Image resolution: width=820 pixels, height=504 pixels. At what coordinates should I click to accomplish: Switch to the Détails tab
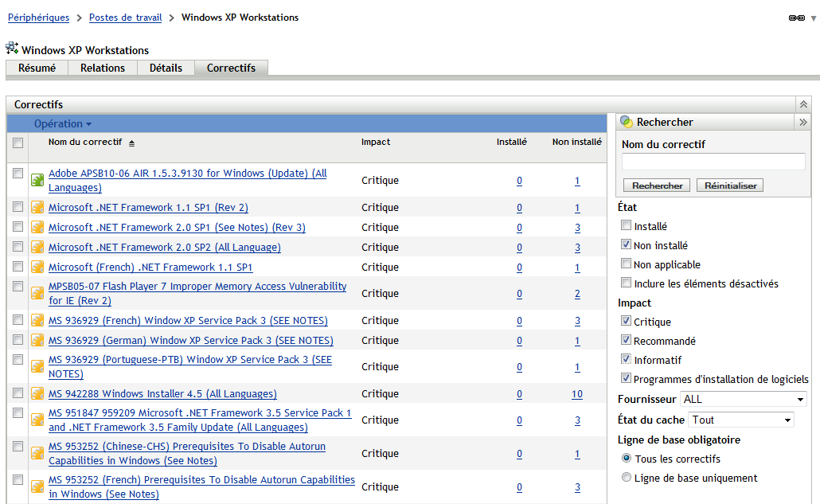pyautogui.click(x=166, y=68)
